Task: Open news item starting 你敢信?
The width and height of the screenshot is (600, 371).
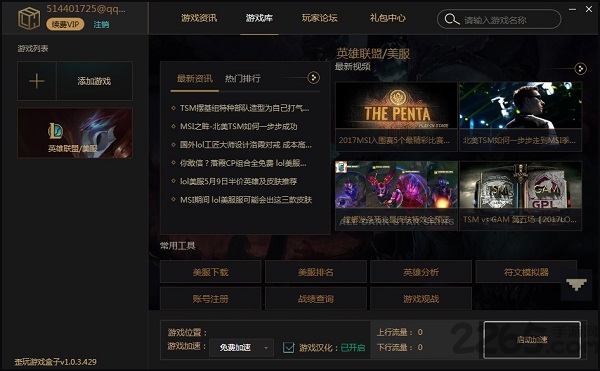Action: [243, 163]
